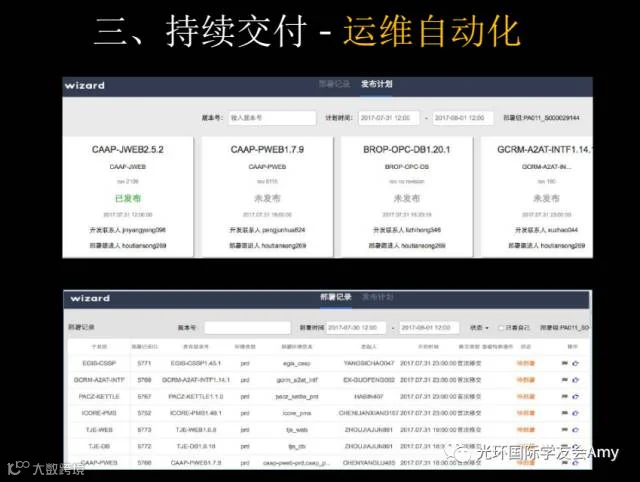
Task: Open the 2017-07-31 12:00 plan start time picker
Action: coord(389,118)
